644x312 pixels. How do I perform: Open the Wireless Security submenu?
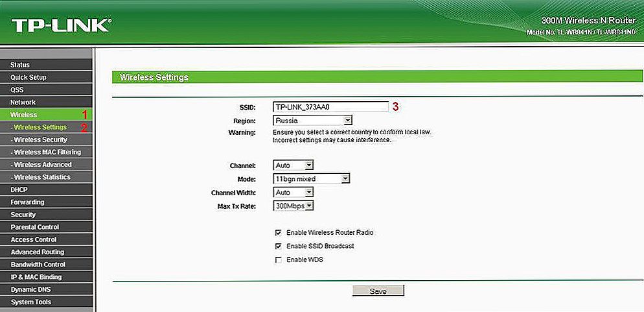[x=46, y=139]
